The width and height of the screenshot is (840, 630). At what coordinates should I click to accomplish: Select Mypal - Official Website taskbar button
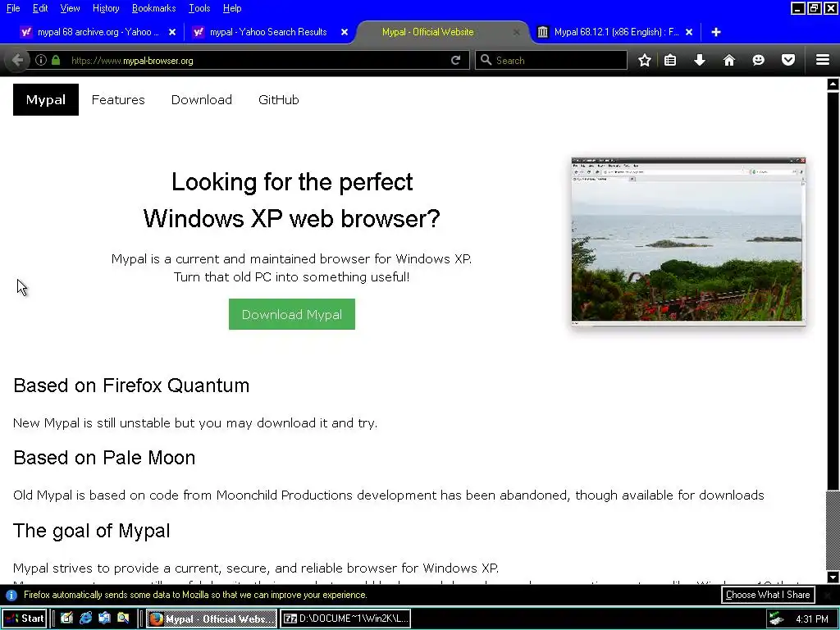(212, 619)
